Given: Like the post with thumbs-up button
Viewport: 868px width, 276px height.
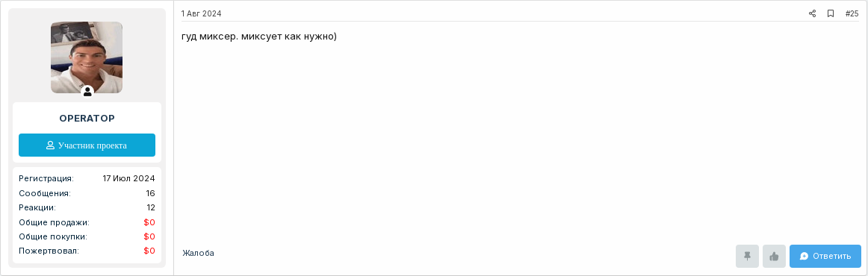Looking at the screenshot, I should click(774, 256).
